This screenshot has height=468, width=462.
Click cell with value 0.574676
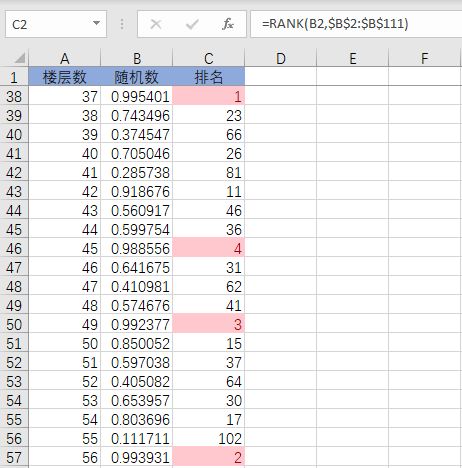coord(137,305)
